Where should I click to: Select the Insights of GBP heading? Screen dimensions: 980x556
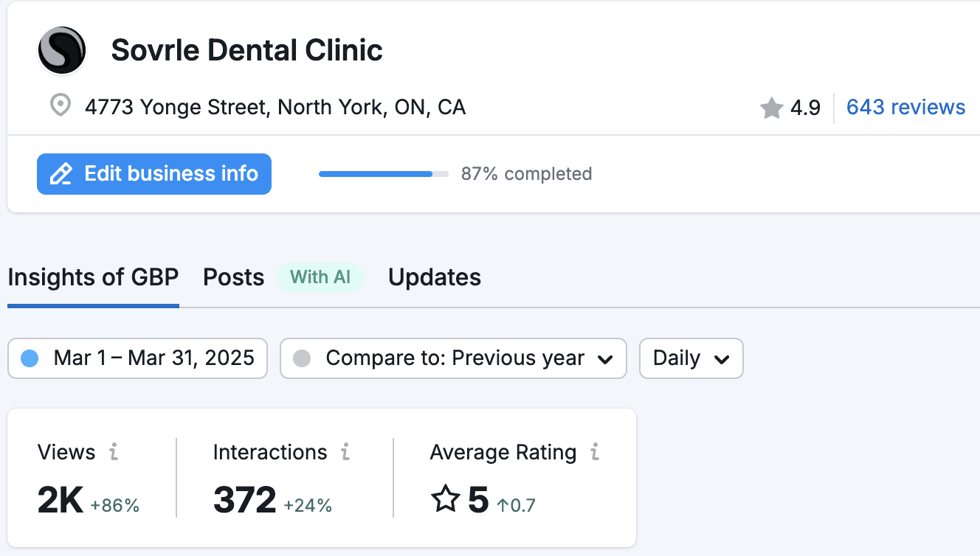pos(93,277)
